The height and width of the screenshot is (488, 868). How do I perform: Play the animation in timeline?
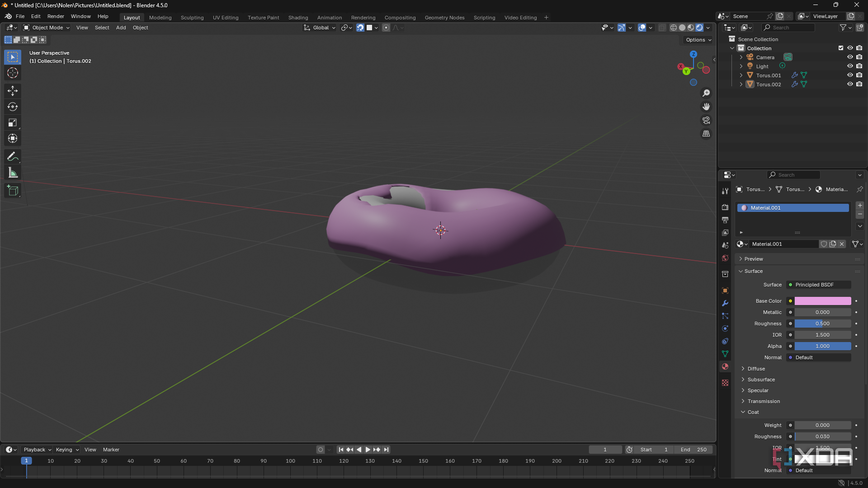[368, 450]
